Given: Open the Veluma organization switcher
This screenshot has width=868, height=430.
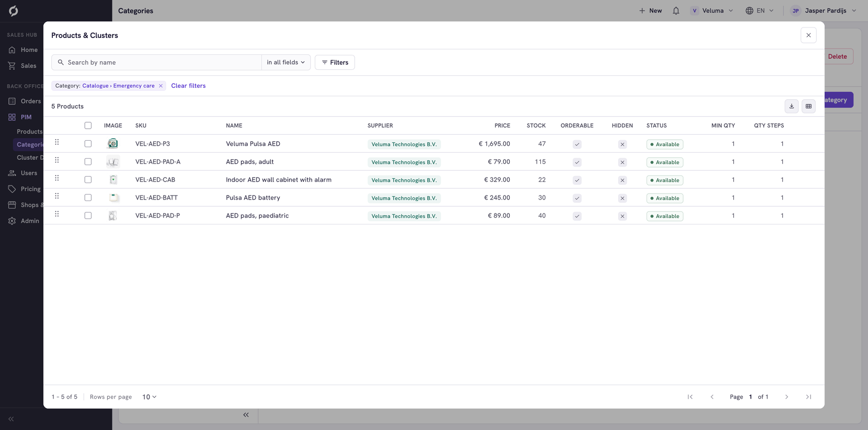Looking at the screenshot, I should point(712,10).
